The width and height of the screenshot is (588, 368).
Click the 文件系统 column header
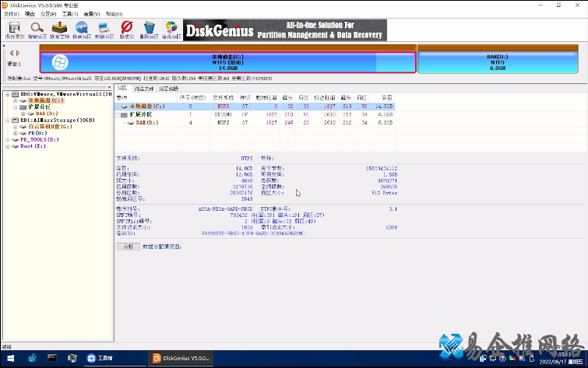click(x=223, y=97)
